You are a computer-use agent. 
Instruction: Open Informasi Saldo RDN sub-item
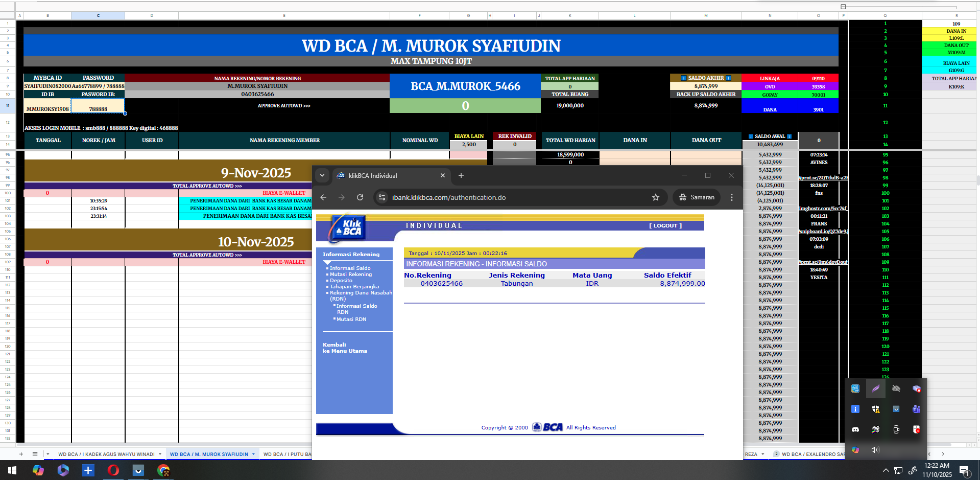click(x=356, y=309)
